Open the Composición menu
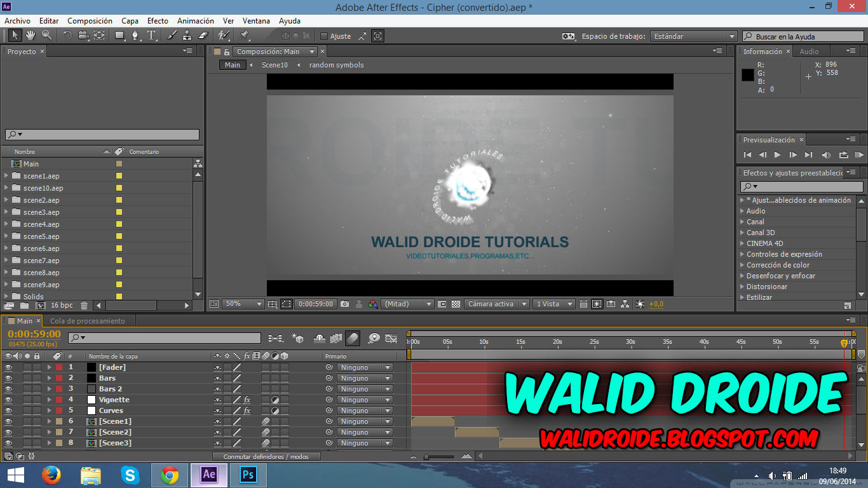 click(90, 21)
